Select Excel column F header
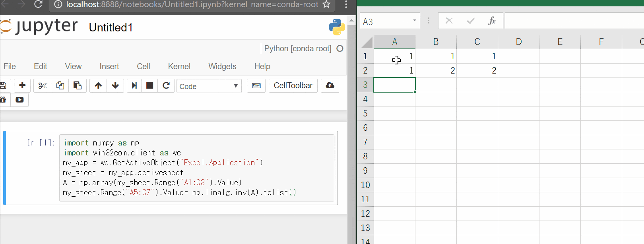644x244 pixels. [x=601, y=42]
